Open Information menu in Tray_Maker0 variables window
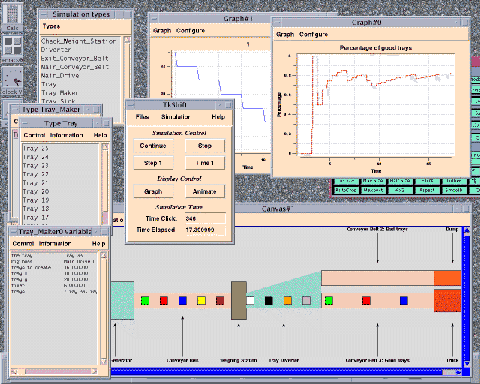Screen dimensions: 480x384 [55, 244]
